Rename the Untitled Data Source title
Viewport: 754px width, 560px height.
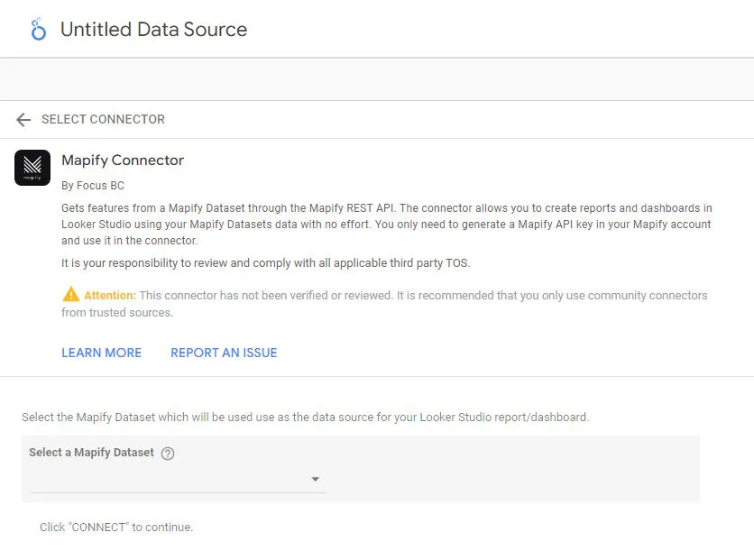(154, 30)
